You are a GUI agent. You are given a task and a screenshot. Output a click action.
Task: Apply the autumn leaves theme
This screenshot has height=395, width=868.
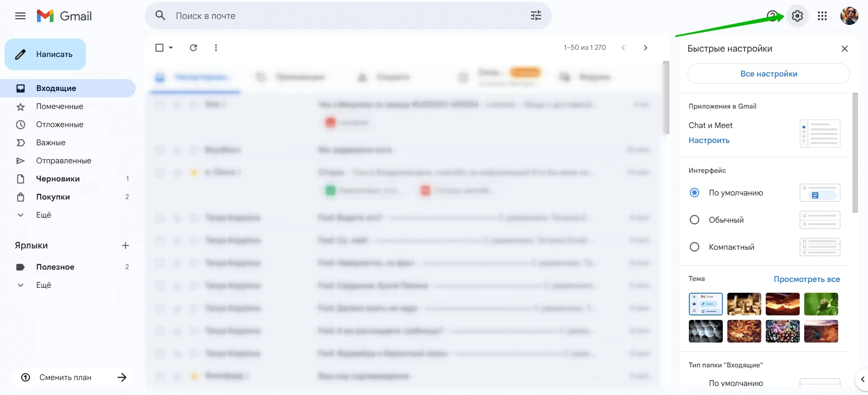click(744, 331)
